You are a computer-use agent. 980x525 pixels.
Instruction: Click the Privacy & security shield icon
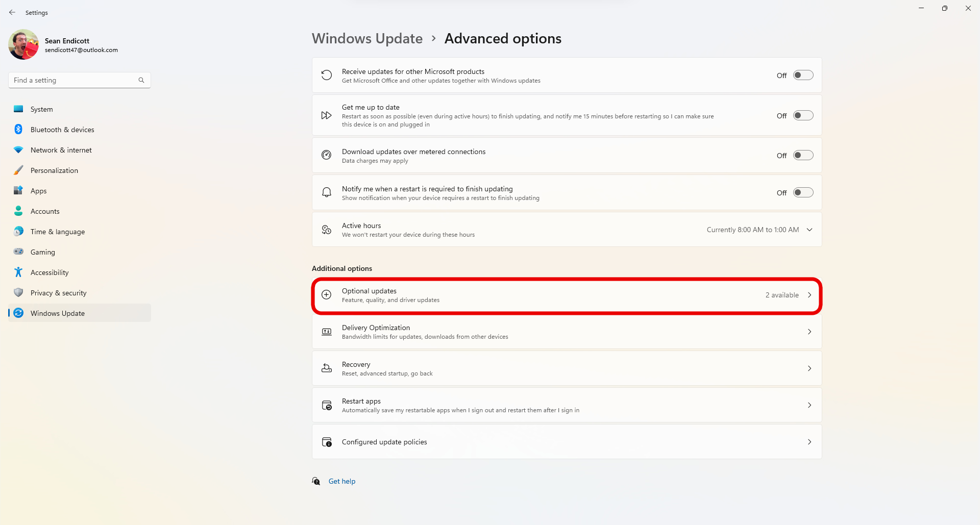click(18, 293)
